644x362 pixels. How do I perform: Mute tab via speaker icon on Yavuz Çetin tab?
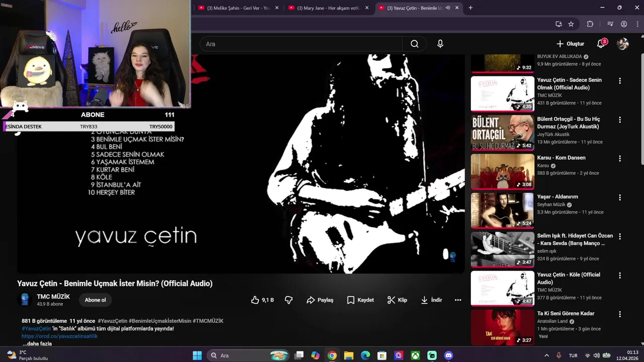coord(448,8)
